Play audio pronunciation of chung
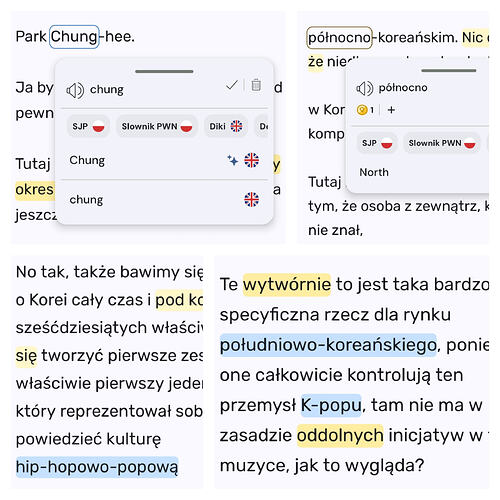 pos(75,90)
